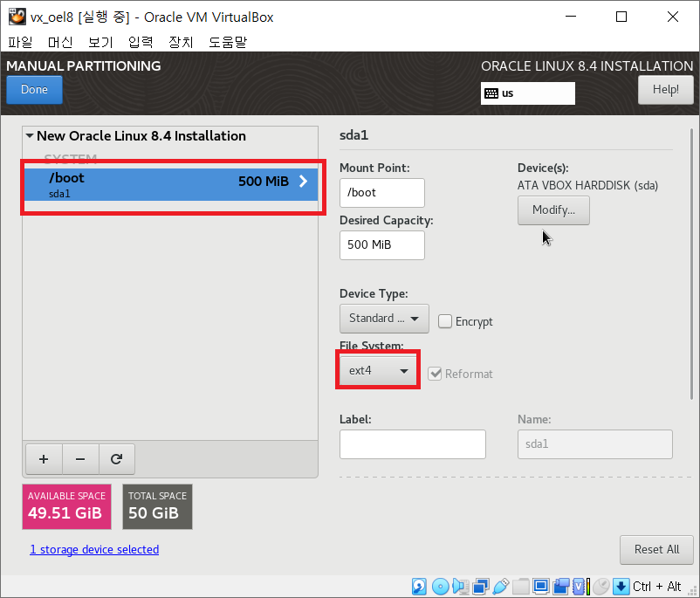Click the chevron on /boot row
700x598 pixels.
tap(304, 181)
